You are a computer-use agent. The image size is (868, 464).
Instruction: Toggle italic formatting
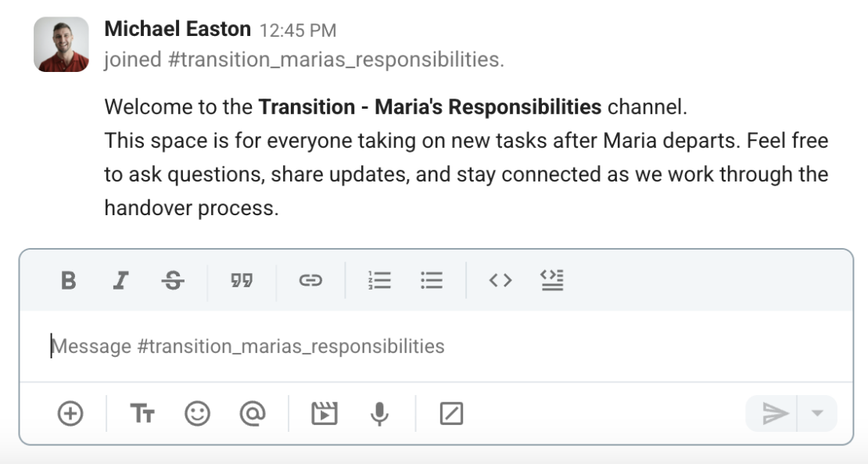tap(120, 280)
